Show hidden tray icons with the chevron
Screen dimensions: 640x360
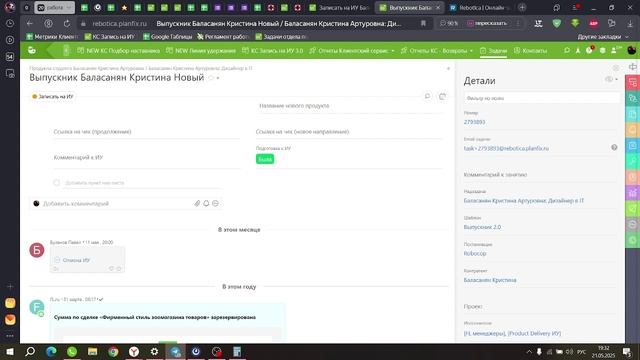pyautogui.click(x=529, y=351)
